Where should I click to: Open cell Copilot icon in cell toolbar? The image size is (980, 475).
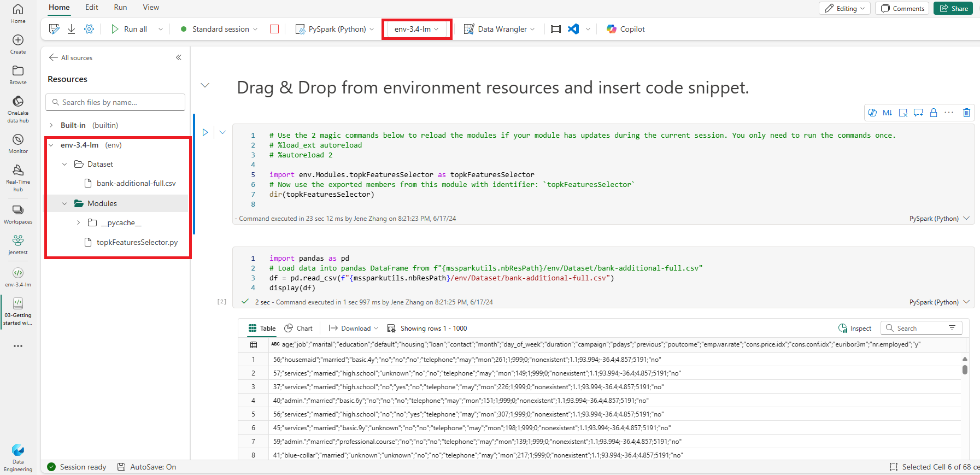click(x=872, y=113)
